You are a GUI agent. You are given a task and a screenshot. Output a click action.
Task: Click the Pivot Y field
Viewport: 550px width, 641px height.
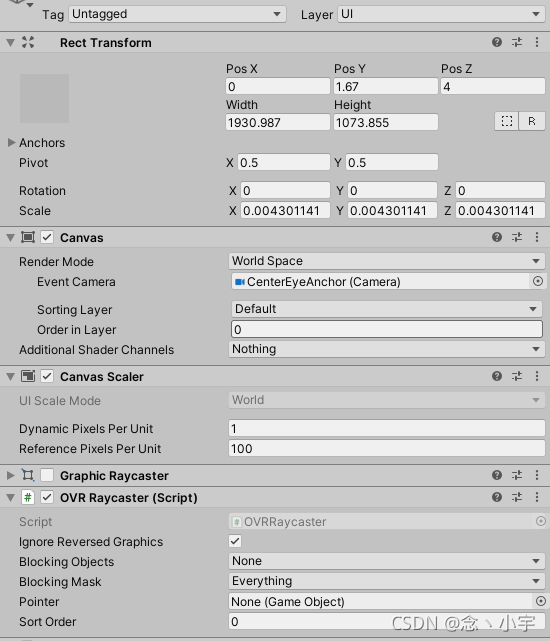pyautogui.click(x=392, y=162)
